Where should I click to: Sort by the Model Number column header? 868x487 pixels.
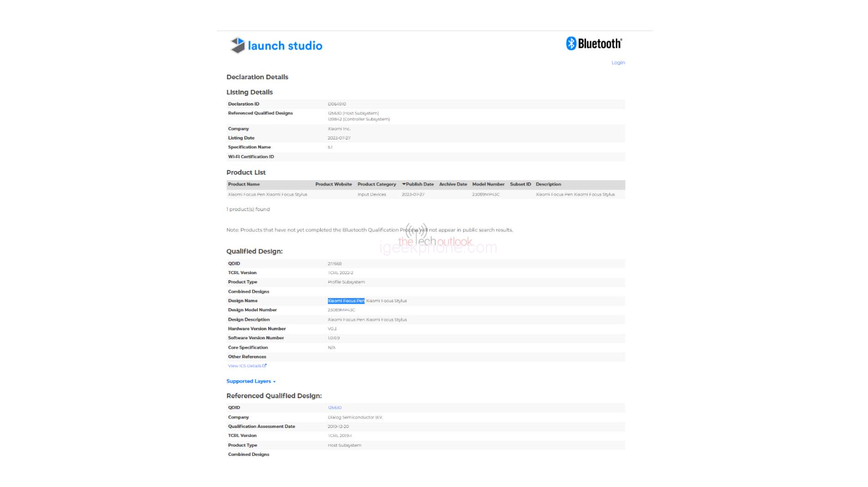click(488, 184)
